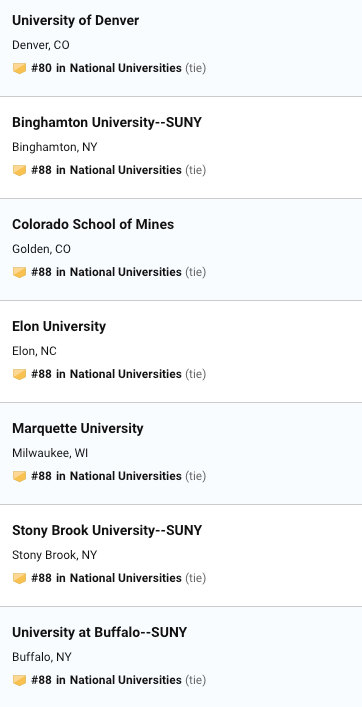The width and height of the screenshot is (362, 707).
Task: Open Stony Brook University--SUNY title
Action: click(x=107, y=530)
